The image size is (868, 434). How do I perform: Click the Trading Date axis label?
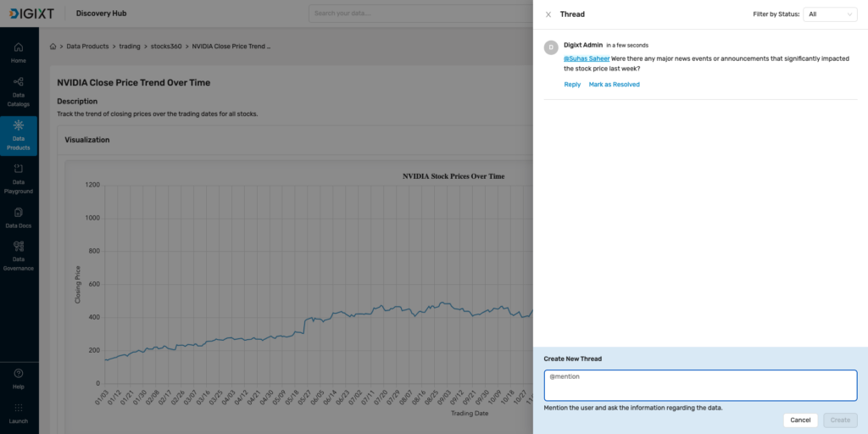[x=470, y=414]
